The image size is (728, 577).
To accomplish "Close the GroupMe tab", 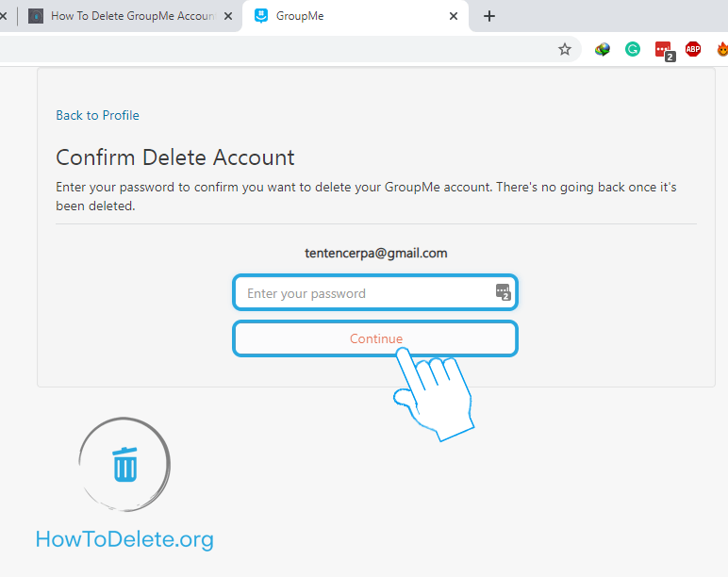I will [454, 16].
